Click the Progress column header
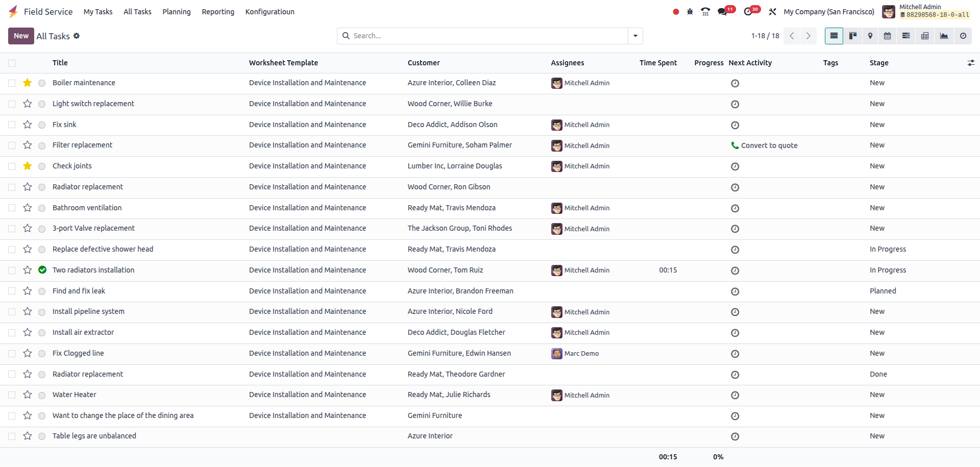 708,63
